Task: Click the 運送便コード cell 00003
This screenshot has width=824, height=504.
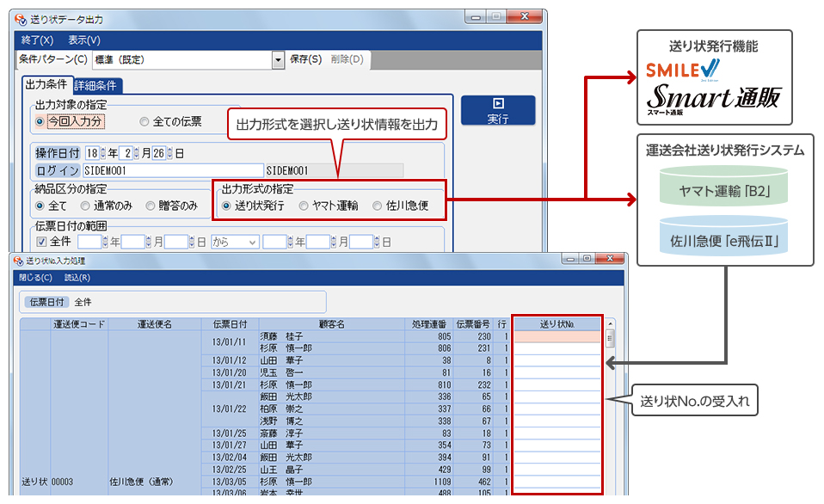Action: click(63, 482)
